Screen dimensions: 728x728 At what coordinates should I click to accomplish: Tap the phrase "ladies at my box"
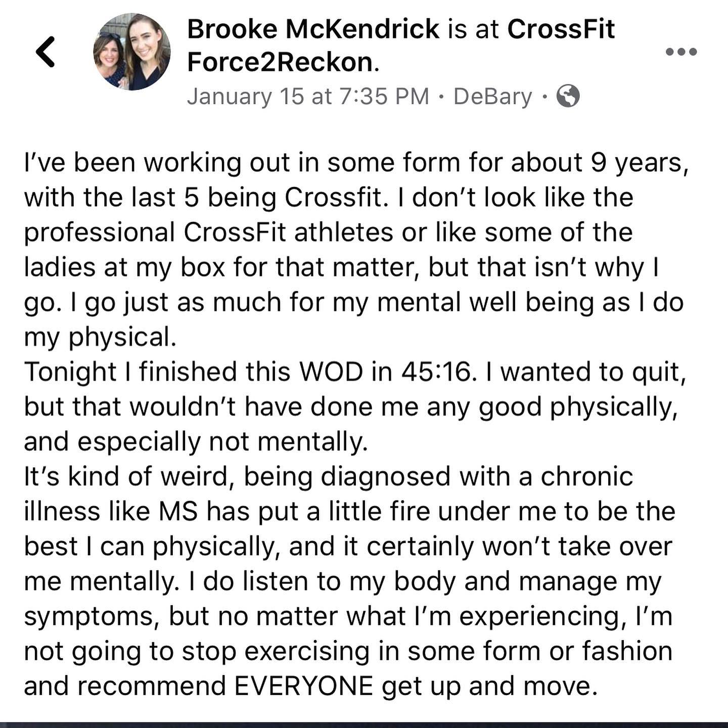click(124, 267)
